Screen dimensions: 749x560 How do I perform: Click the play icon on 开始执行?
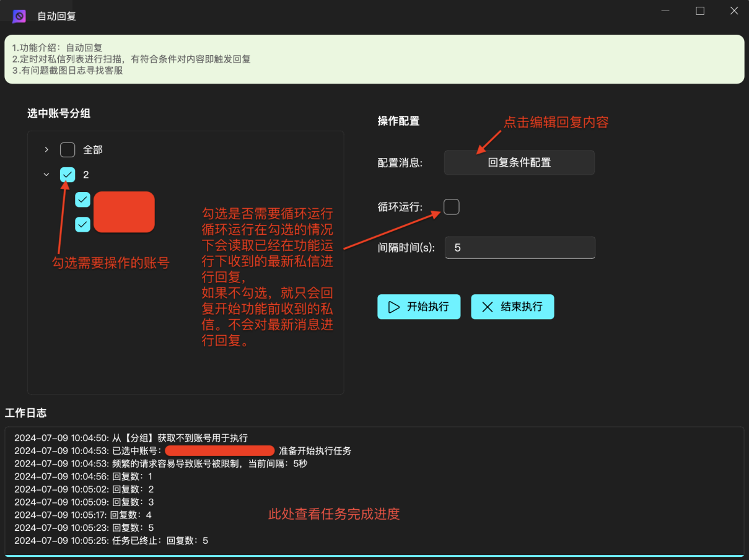pyautogui.click(x=393, y=307)
